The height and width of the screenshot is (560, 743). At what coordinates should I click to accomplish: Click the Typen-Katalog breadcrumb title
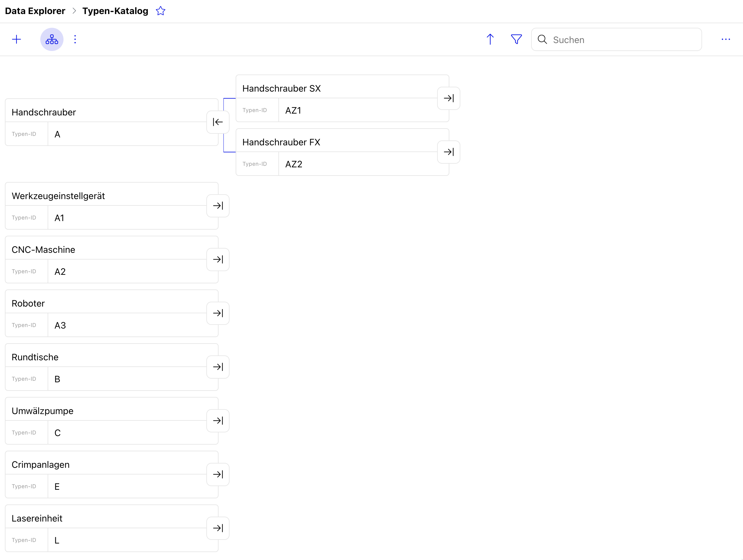115,11
